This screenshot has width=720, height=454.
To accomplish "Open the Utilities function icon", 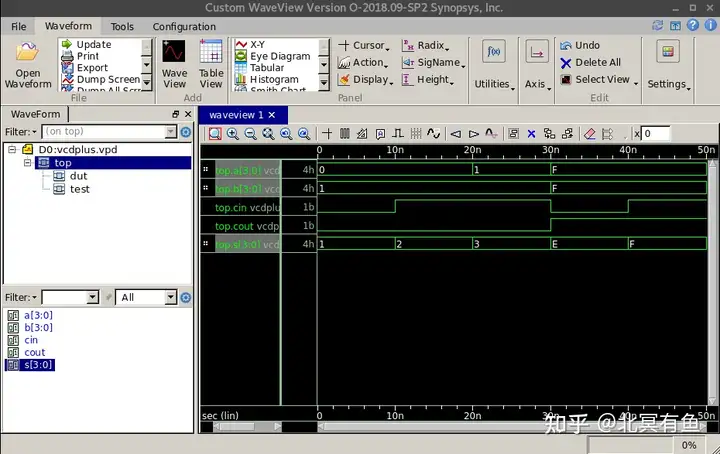I will 494,51.
